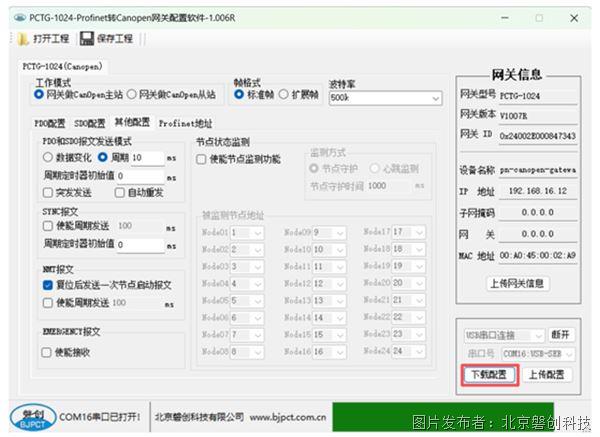Select PCTG-1024(Canopen) tab

click(62, 66)
